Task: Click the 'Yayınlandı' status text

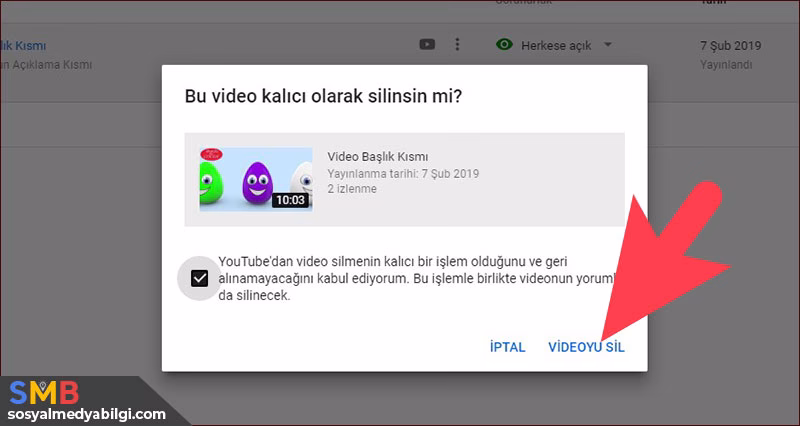Action: pos(726,65)
